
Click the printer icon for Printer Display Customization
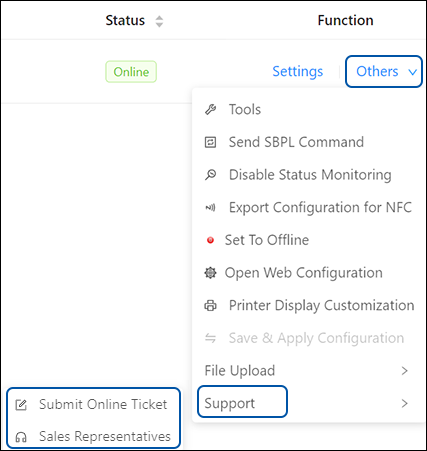point(210,305)
